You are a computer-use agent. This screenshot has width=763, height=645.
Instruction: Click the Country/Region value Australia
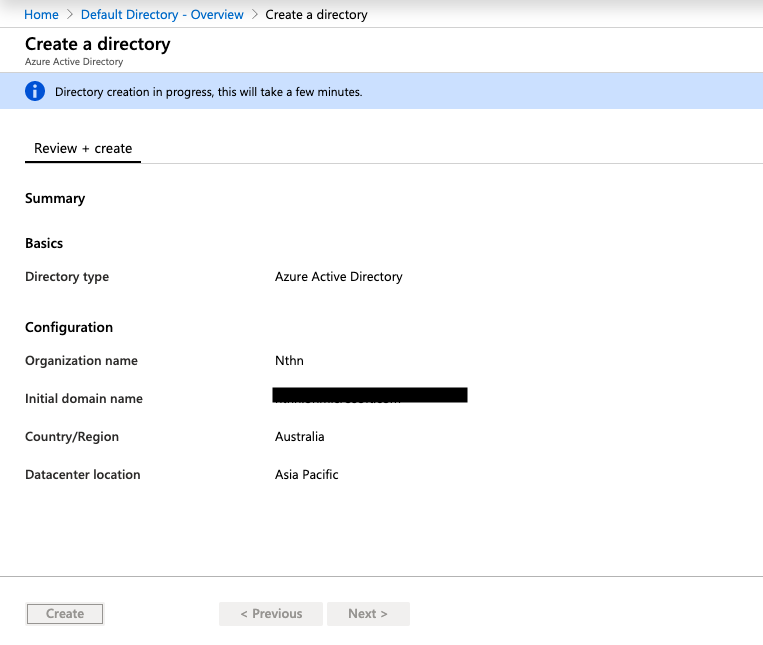tap(300, 437)
